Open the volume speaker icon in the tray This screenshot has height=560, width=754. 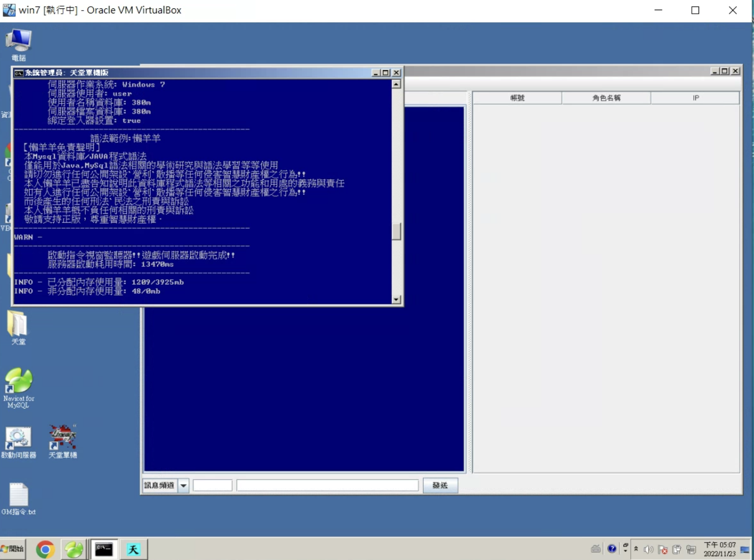coord(649,549)
